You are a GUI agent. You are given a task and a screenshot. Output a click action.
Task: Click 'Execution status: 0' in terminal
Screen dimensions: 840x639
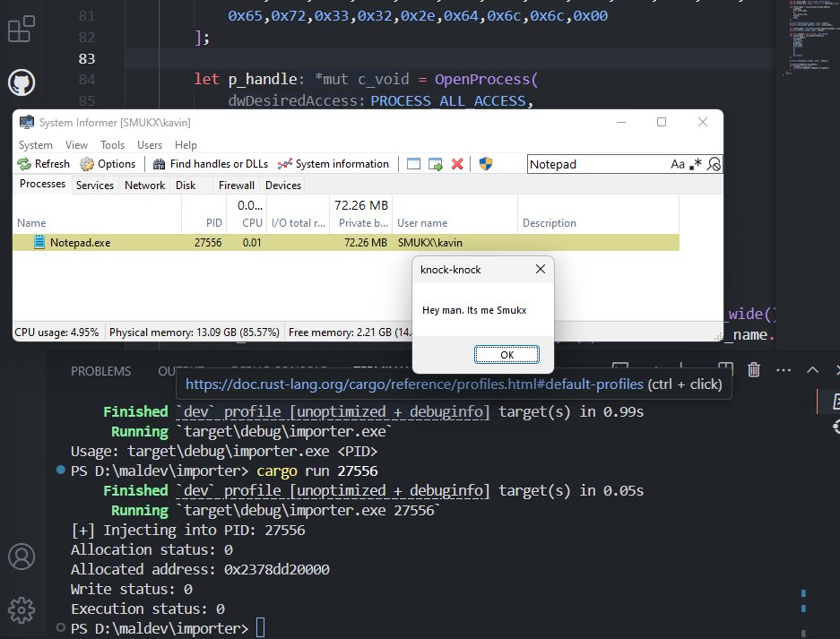coord(147,609)
